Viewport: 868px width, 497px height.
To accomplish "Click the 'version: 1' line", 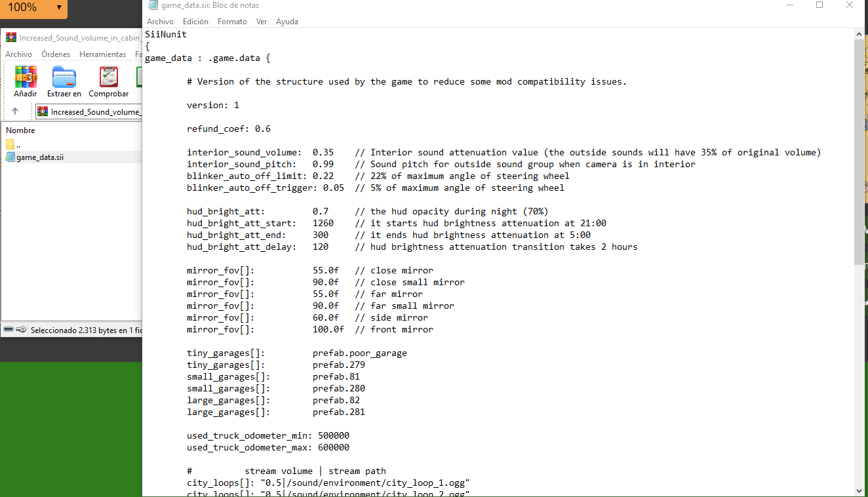I will point(213,105).
